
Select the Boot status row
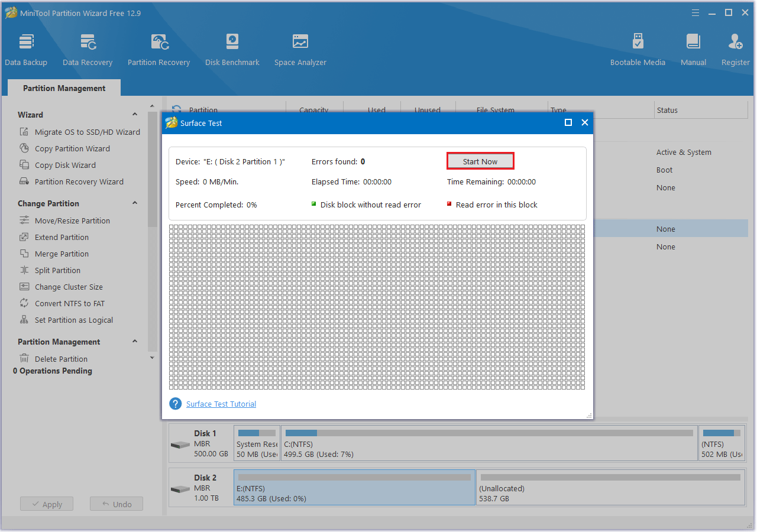[665, 170]
